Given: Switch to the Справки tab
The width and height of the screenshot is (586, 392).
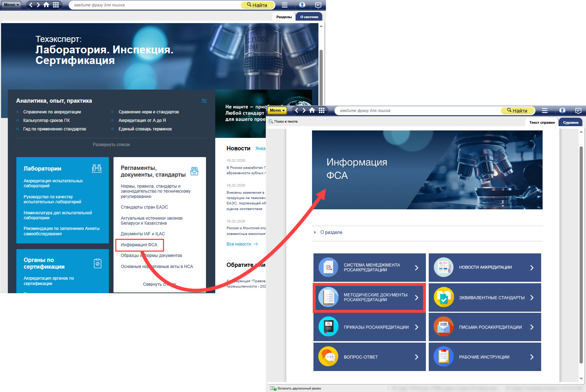Looking at the screenshot, I should (570, 122).
